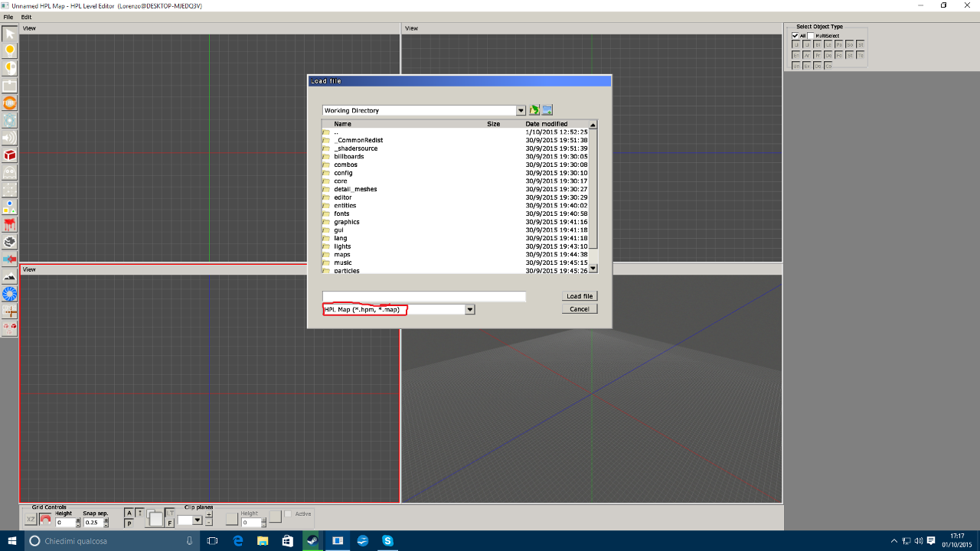Viewport: 980px width, 551px height.
Task: Click the mountain Terrain tool icon
Action: [x=9, y=276]
